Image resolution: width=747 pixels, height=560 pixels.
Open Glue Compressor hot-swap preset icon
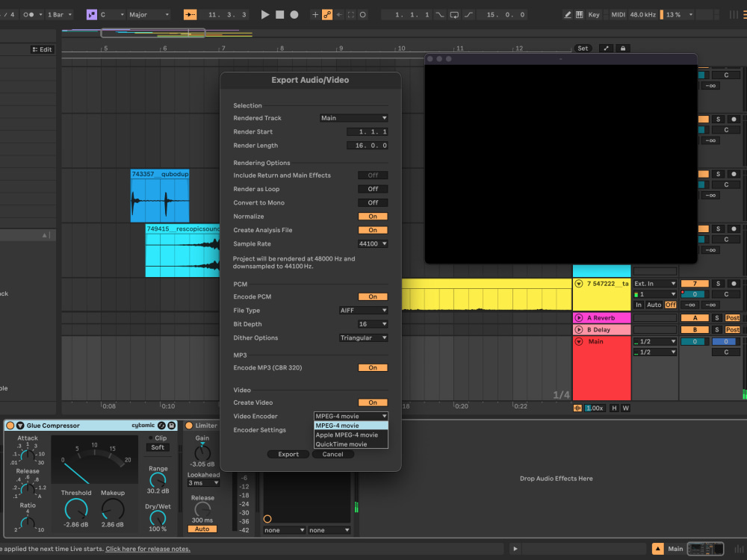[161, 426]
